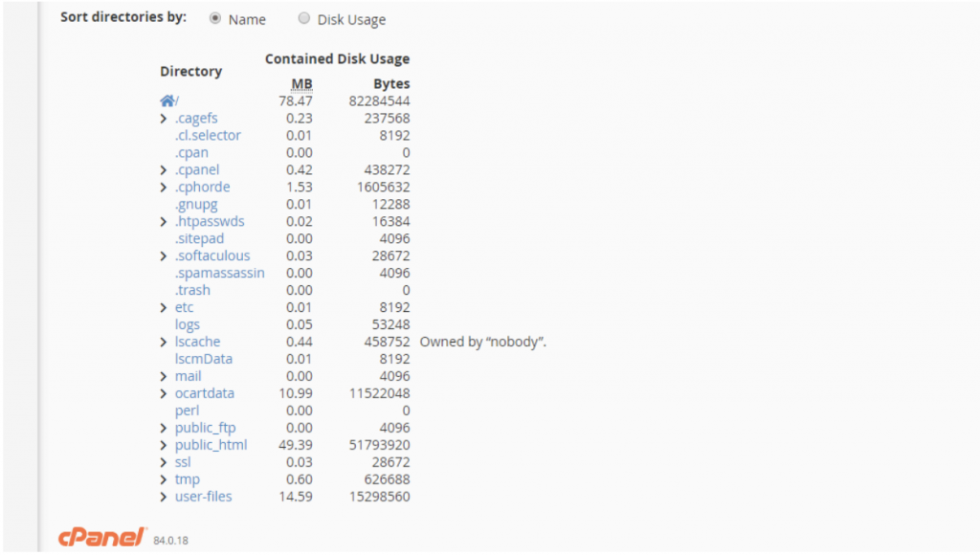Select the 1605632 bytes .cphorde value
Image resolution: width=980 pixels, height=555 pixels.
tap(383, 187)
